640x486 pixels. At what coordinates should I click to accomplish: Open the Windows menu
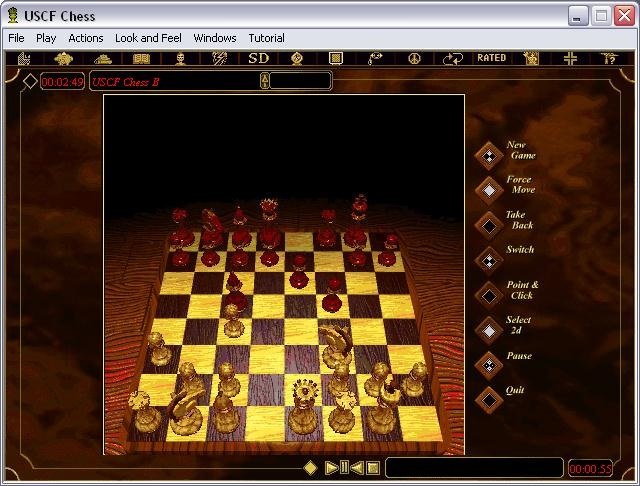point(215,38)
